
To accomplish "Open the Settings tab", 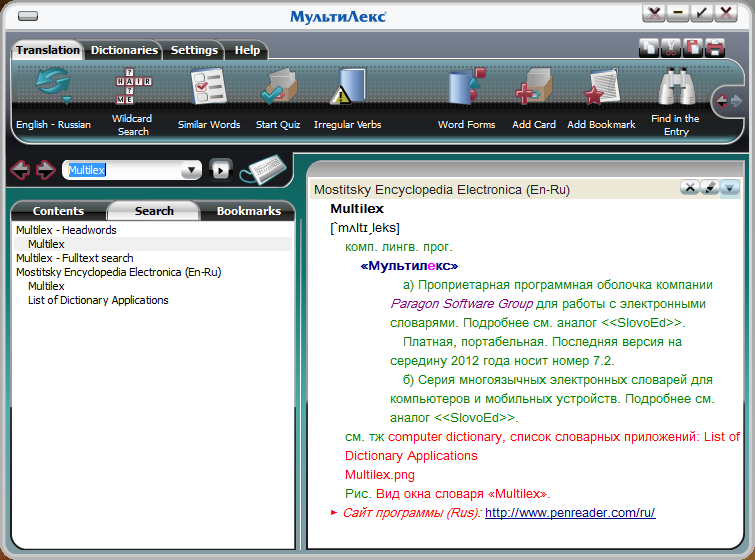I will coord(194,50).
